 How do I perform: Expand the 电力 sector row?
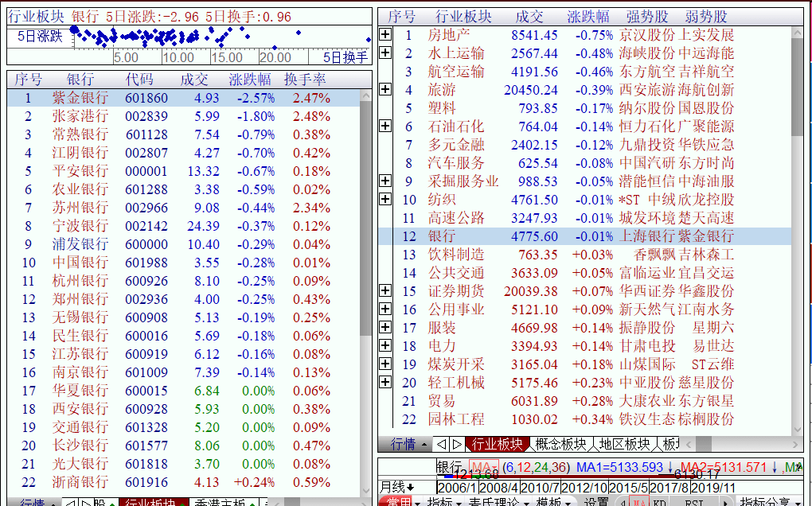pyautogui.click(x=385, y=345)
